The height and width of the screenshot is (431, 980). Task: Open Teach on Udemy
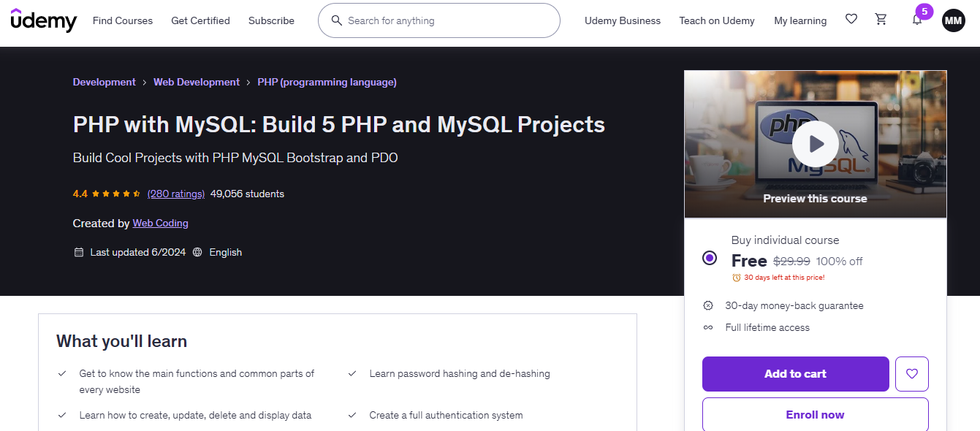(x=717, y=20)
